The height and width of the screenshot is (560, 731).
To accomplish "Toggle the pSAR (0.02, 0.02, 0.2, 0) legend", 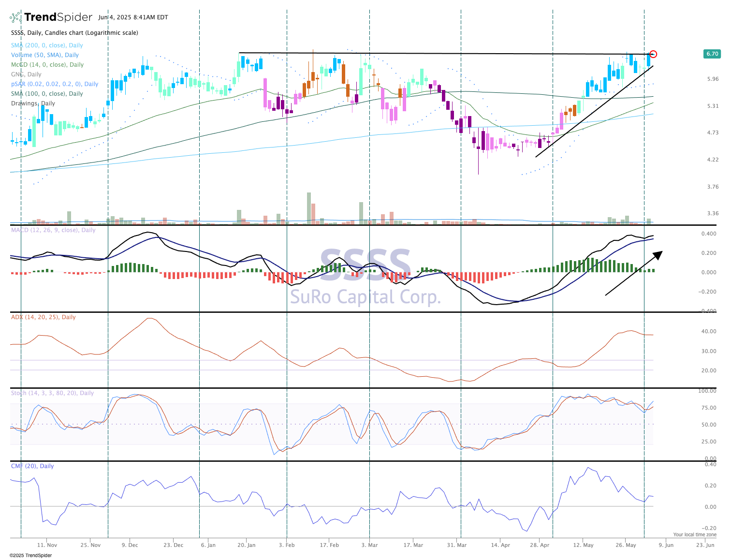I will click(x=55, y=84).
